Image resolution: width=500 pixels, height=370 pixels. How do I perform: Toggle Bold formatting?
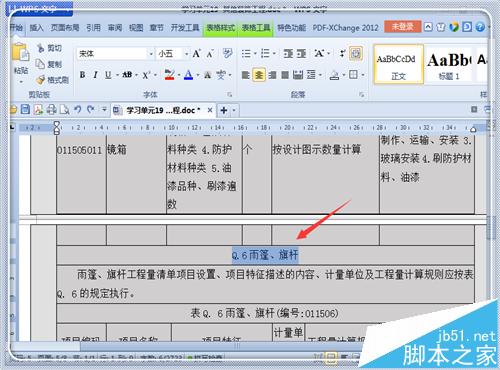tap(82, 75)
